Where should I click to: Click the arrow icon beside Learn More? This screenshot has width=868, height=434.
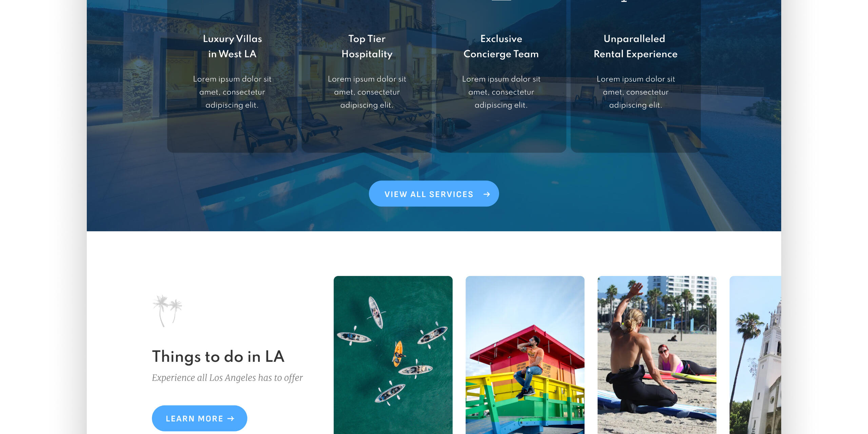click(x=231, y=419)
